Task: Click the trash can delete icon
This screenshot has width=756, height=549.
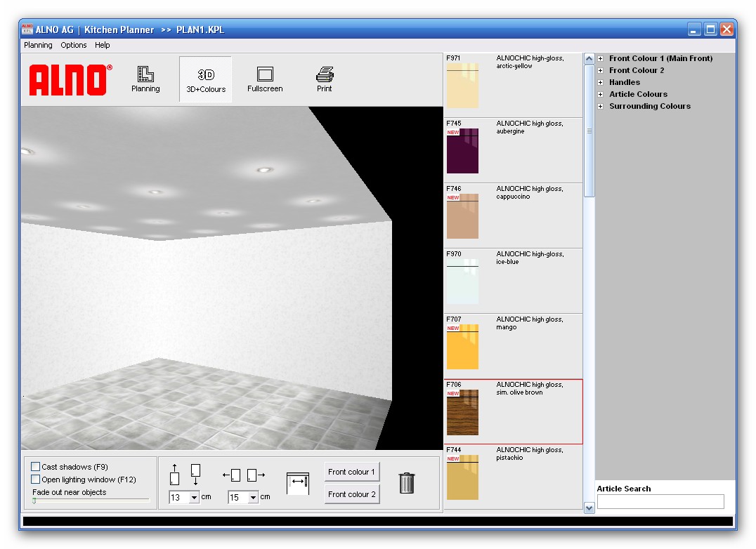Action: (x=406, y=482)
